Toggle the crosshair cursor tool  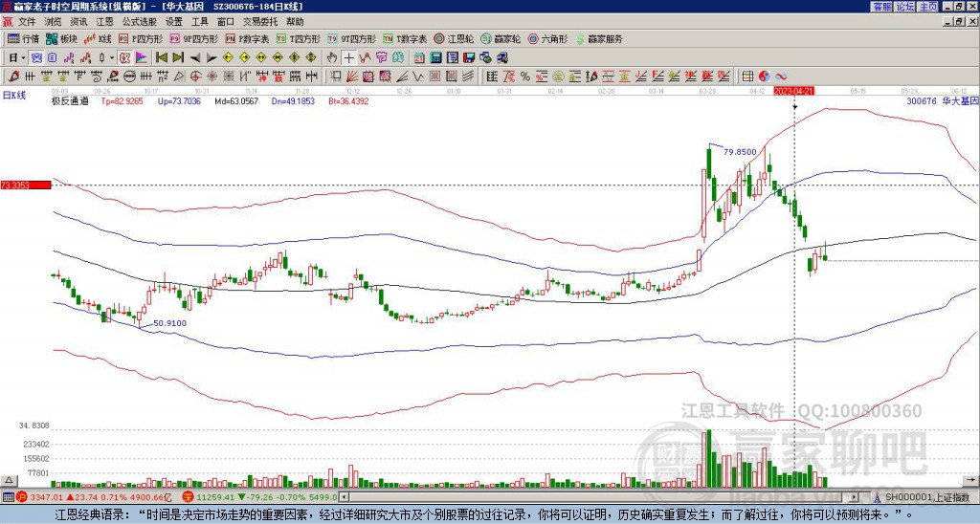coord(348,58)
